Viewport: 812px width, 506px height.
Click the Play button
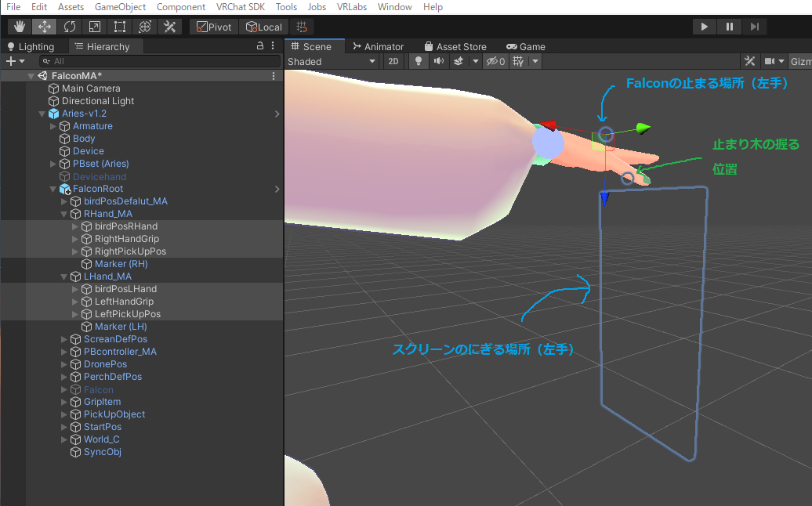(x=705, y=27)
